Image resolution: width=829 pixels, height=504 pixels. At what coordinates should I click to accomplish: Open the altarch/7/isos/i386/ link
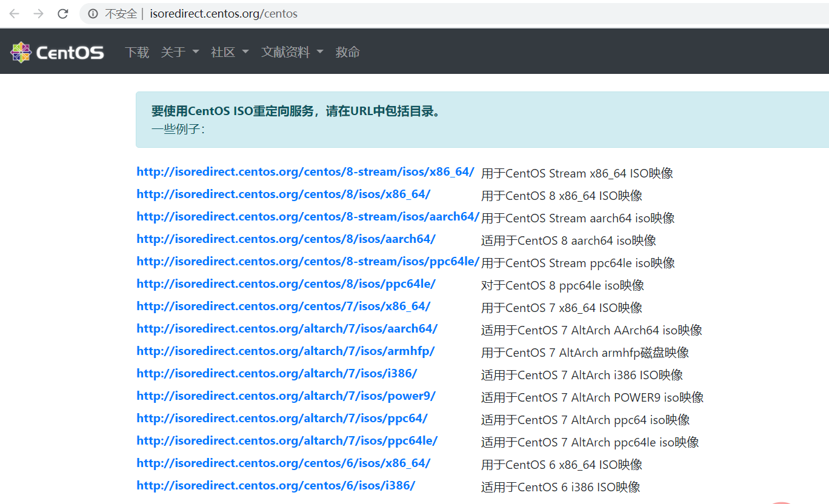277,374
